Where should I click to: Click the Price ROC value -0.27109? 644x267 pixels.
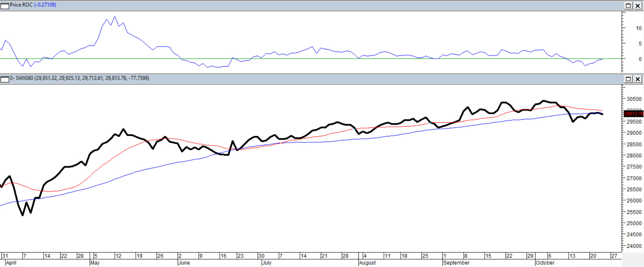[45, 5]
